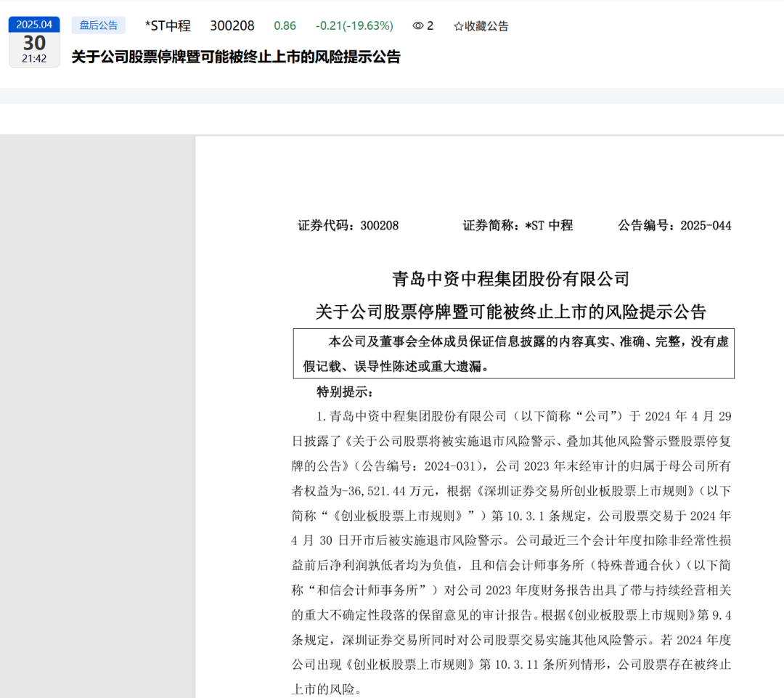Click the star icon to favorite announcement

coord(458,27)
